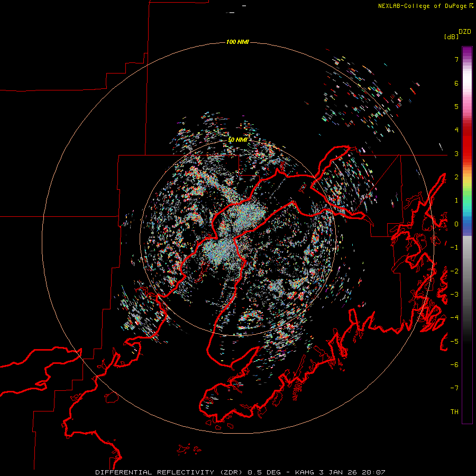This screenshot has height=476, width=476.
Task: Click the [dB] unit label
Action: (x=451, y=36)
